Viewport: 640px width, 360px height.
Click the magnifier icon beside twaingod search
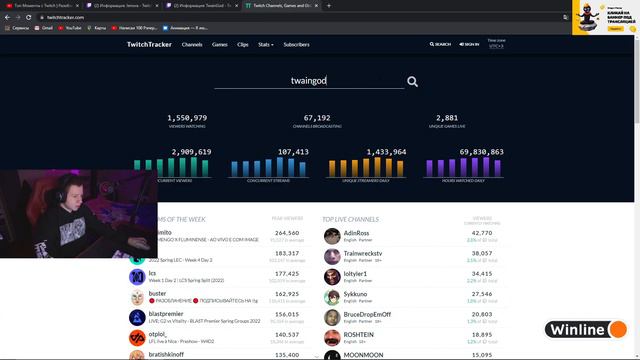[412, 82]
